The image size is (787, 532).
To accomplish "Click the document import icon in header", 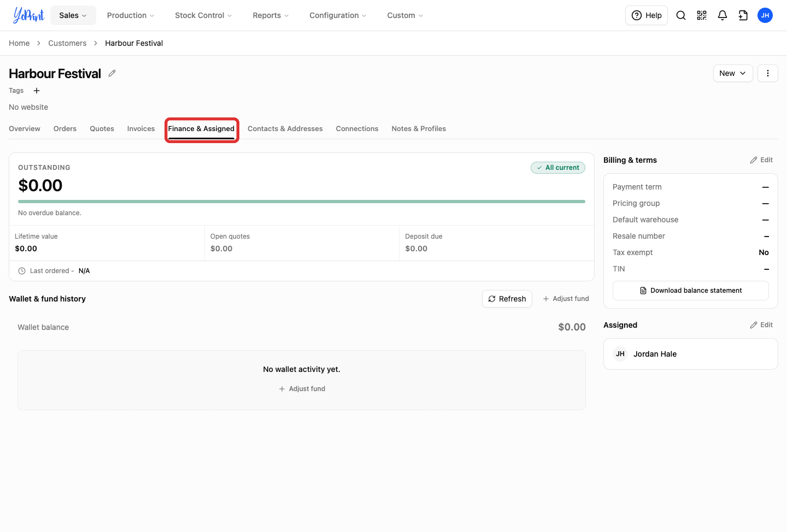I will 743,15.
